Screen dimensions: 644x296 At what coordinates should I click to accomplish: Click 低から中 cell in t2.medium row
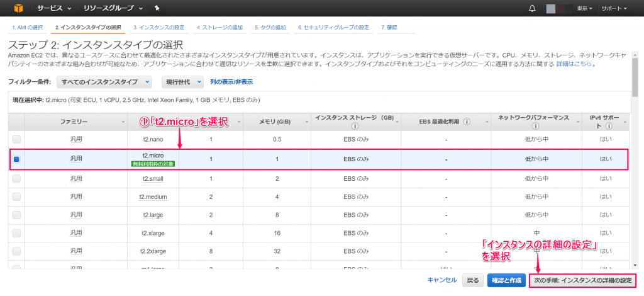coord(536,197)
